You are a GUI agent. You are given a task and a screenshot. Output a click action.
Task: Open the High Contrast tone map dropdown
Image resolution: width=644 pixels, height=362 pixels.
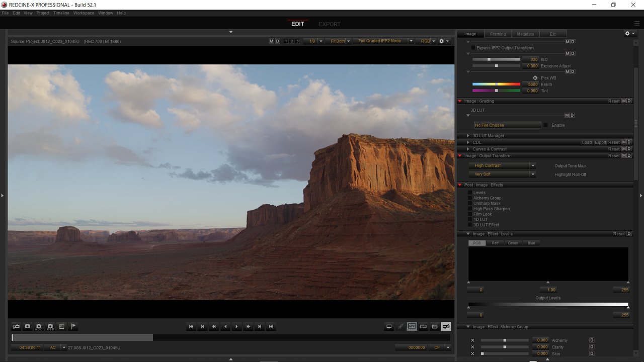click(x=502, y=165)
